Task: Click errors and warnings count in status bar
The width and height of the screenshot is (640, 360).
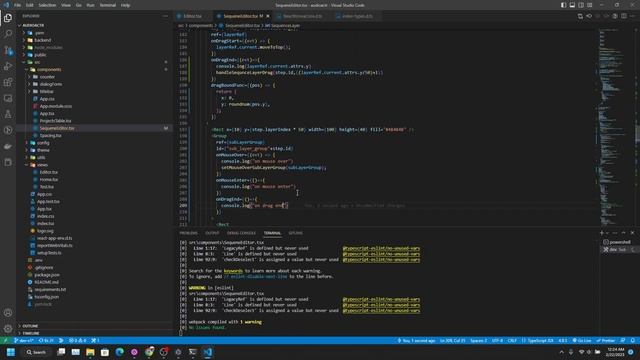Action: point(77,340)
